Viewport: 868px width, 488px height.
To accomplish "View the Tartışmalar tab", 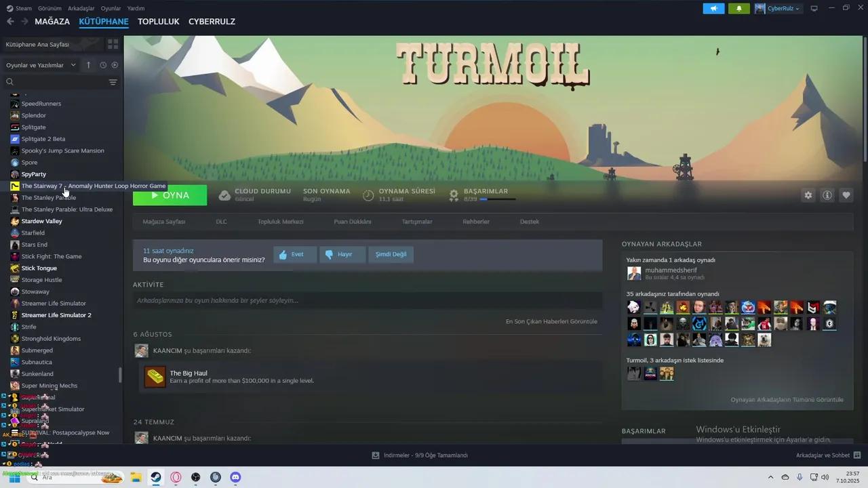I will [416, 222].
